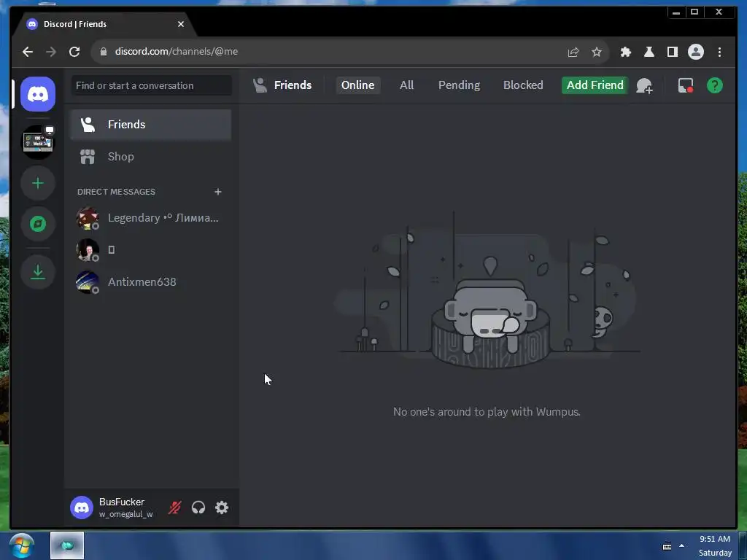Open Discord help icon
The height and width of the screenshot is (560, 747).
coord(715,86)
